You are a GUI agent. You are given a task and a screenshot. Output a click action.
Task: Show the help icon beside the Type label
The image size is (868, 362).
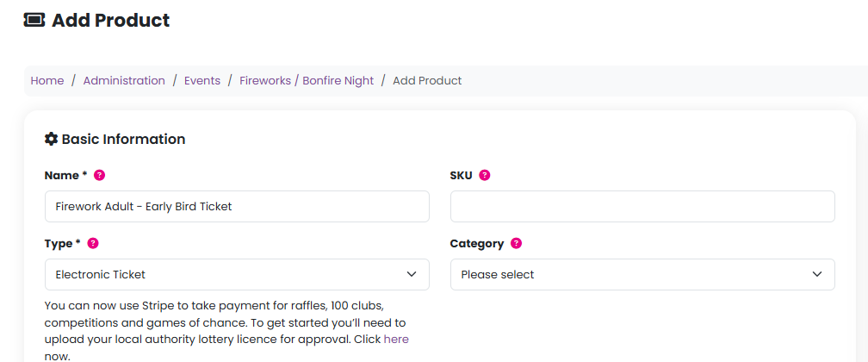coord(93,243)
